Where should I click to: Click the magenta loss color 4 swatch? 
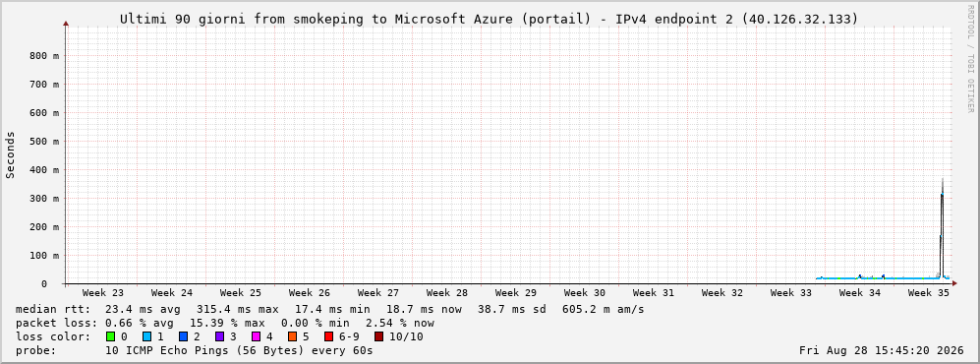pyautogui.click(x=256, y=337)
